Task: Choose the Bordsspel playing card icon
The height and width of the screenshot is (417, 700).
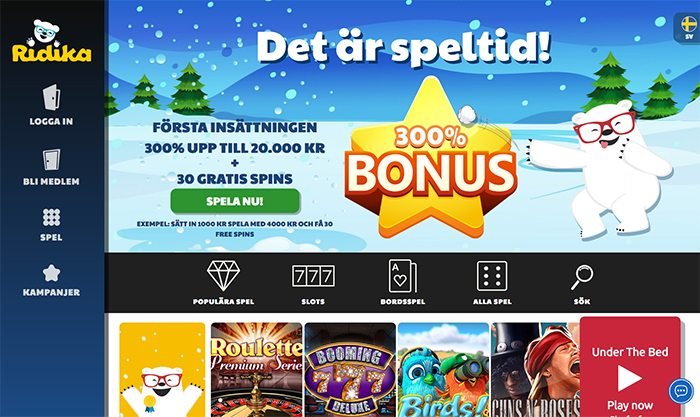Action: coord(403,276)
